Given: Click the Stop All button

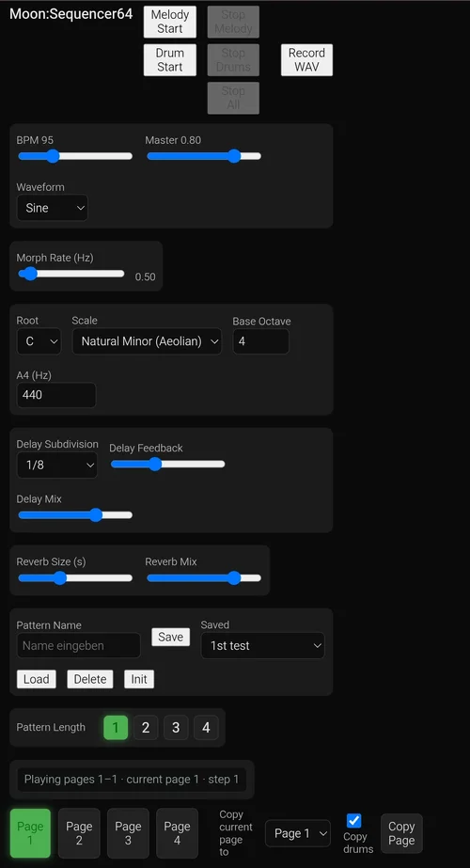Looking at the screenshot, I should (233, 98).
